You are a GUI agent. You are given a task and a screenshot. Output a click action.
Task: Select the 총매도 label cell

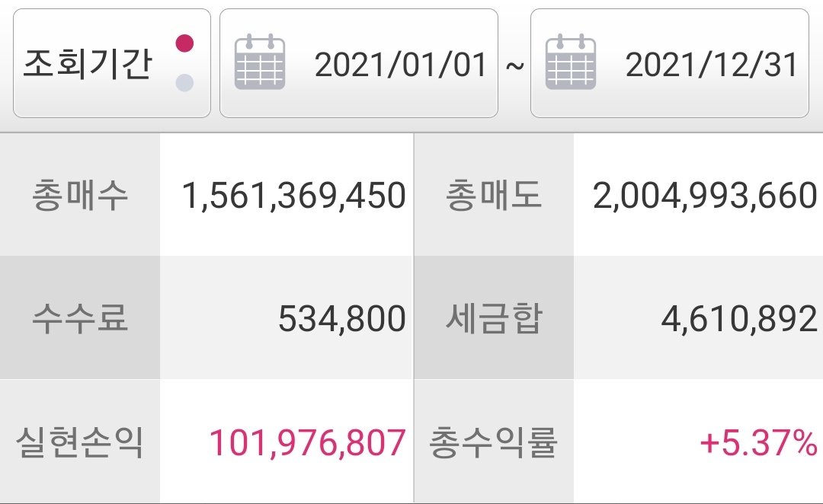tap(494, 195)
